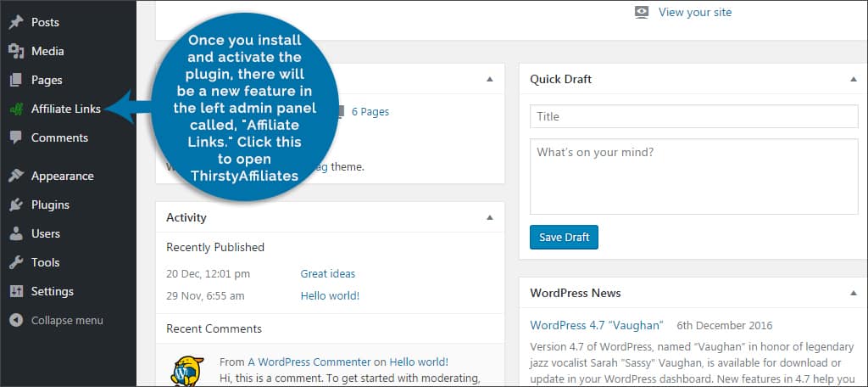Click the Wapuu commenter avatar
The width and height of the screenshot is (868, 387).
(x=187, y=370)
